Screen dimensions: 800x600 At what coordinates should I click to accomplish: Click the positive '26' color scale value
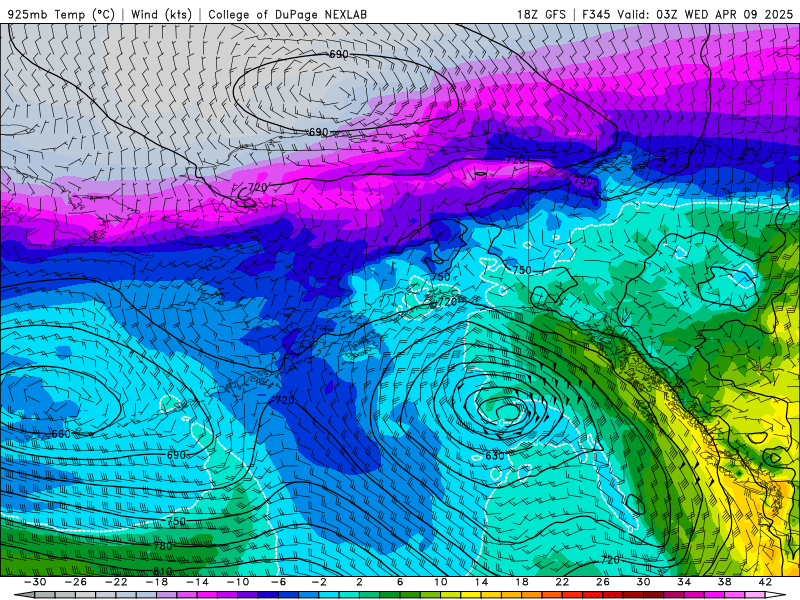[x=603, y=582]
